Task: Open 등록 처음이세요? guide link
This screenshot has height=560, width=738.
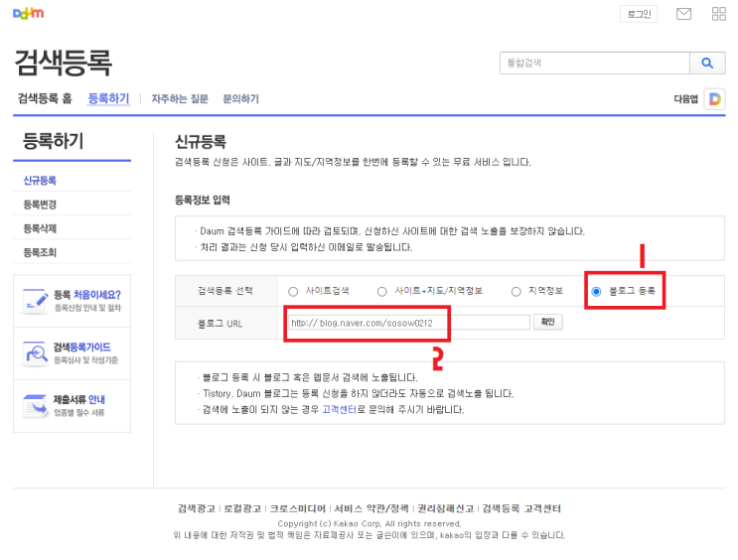Action: pyautogui.click(x=87, y=295)
